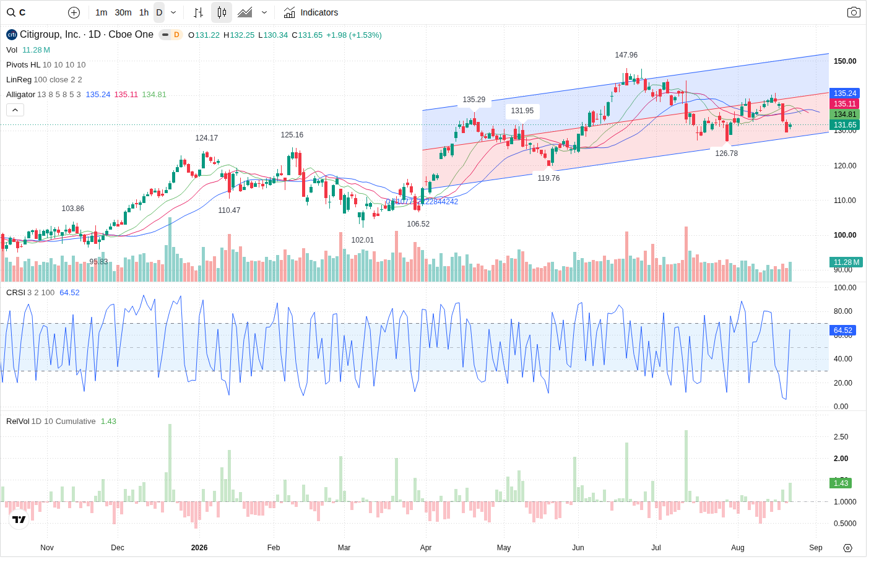
Task: Click the Aug label on time axis
Action: pyautogui.click(x=738, y=548)
